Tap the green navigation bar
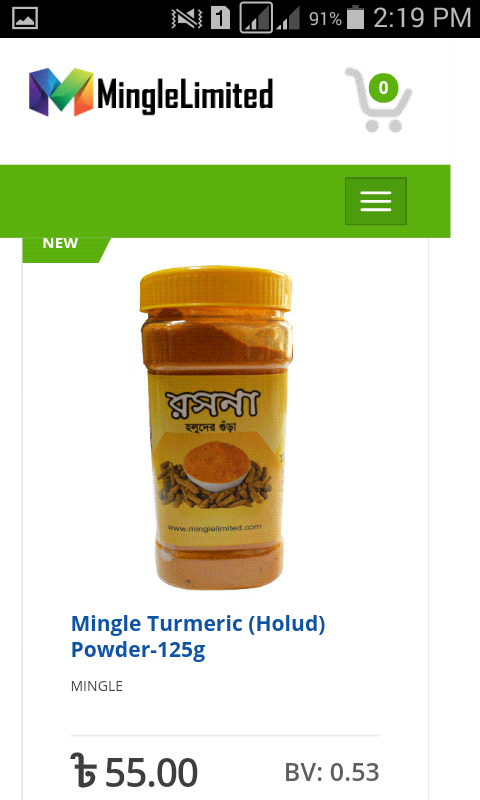The width and height of the screenshot is (480, 800). pyautogui.click(x=225, y=201)
